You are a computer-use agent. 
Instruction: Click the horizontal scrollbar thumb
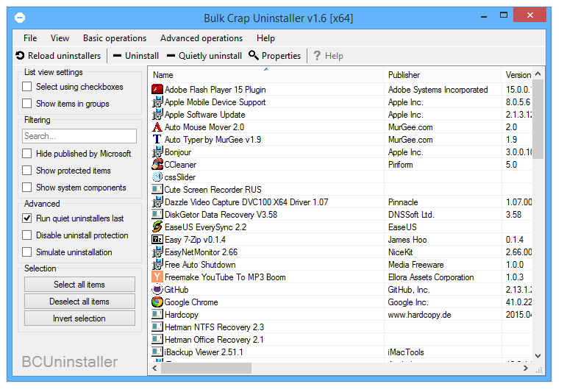point(207,368)
